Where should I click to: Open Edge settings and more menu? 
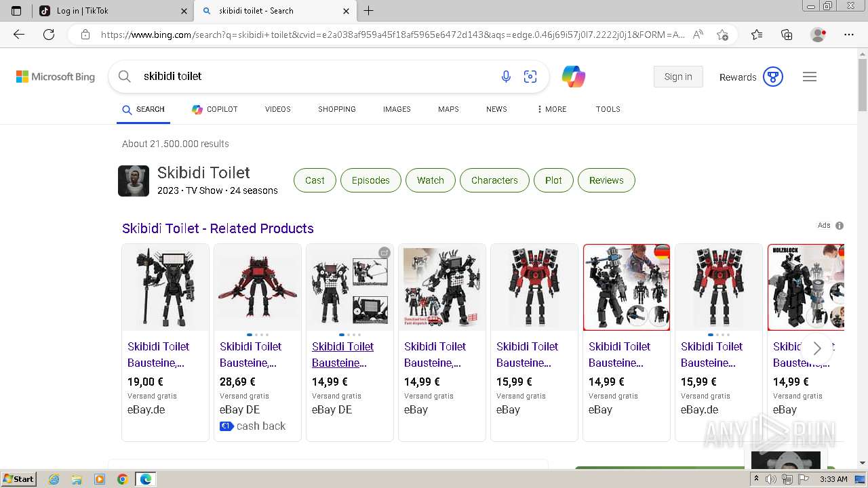[849, 35]
